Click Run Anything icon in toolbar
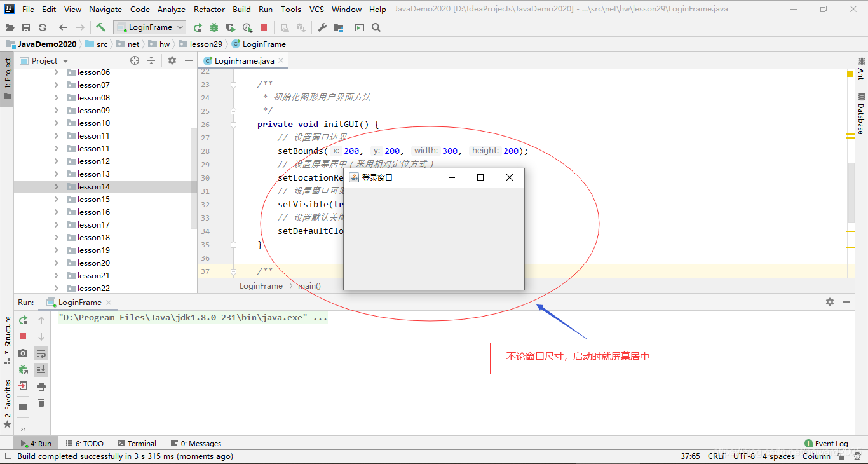868x464 pixels. click(360, 27)
